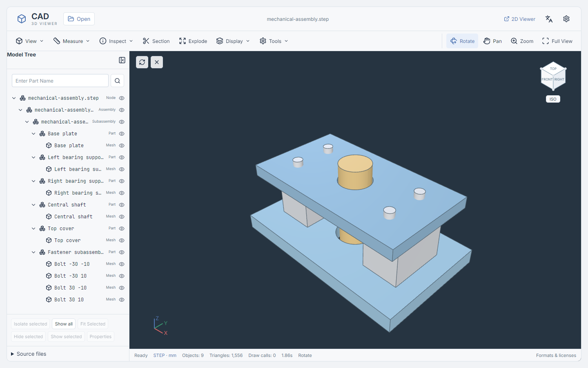Select the Bolt 30 -10 tree item
588x368 pixels.
[x=69, y=288]
